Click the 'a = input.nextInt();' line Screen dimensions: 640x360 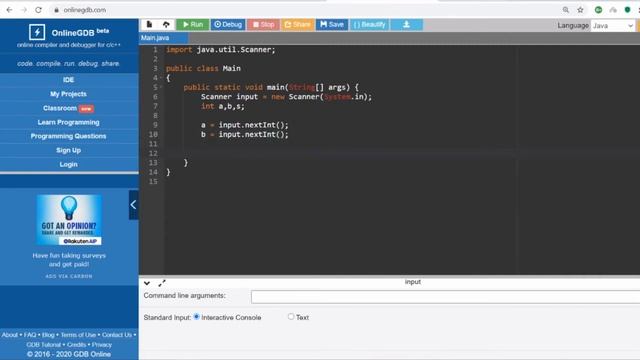(244, 125)
